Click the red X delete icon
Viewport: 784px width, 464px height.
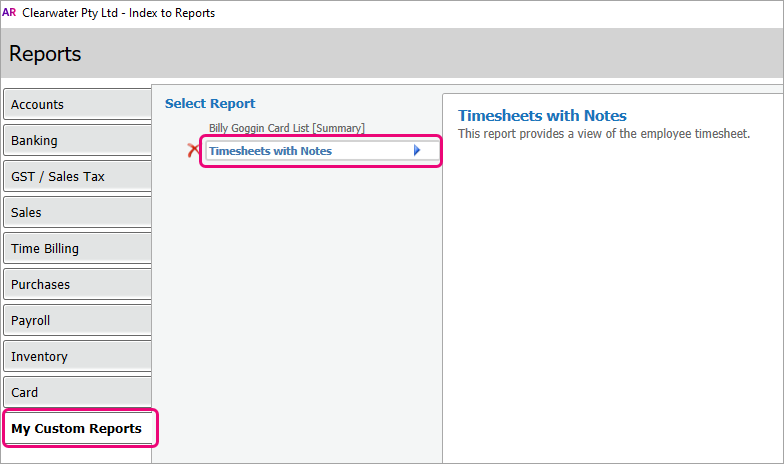click(x=193, y=150)
